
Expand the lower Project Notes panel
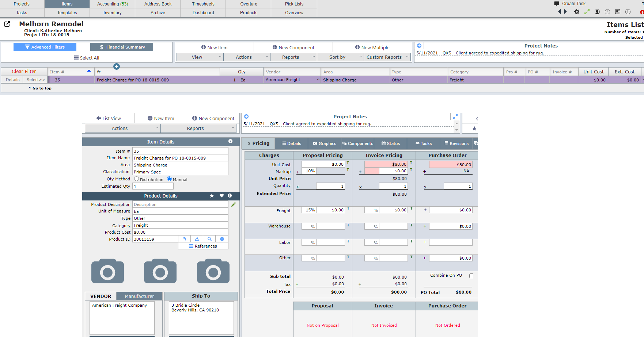[455, 116]
